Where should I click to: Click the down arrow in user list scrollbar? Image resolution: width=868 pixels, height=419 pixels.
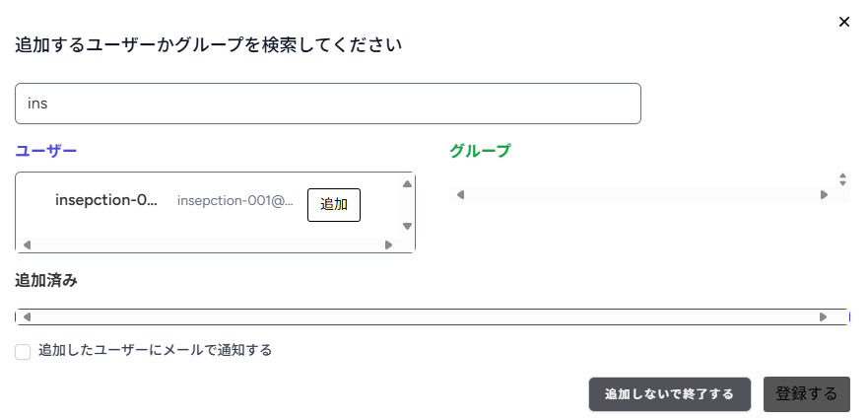coord(408,226)
